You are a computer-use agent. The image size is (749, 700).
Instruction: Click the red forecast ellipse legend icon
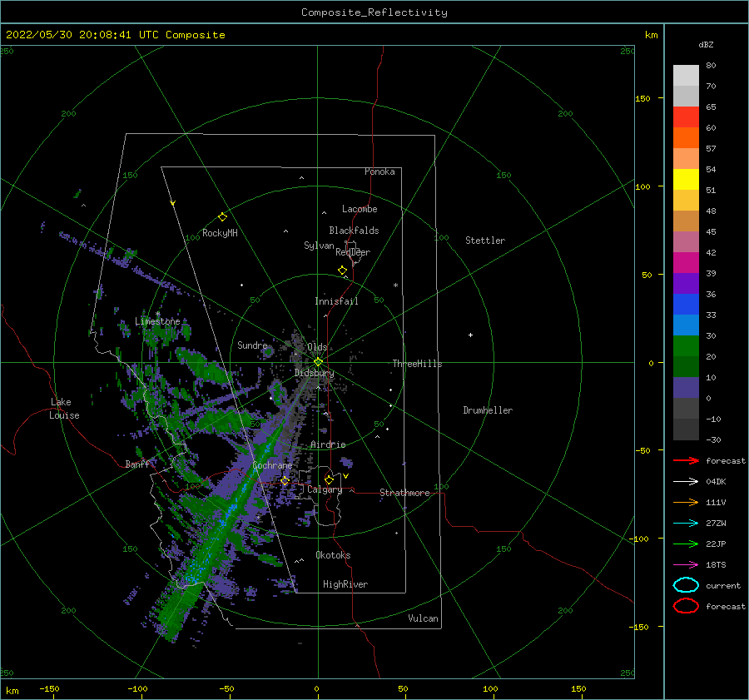pyautogui.click(x=686, y=606)
